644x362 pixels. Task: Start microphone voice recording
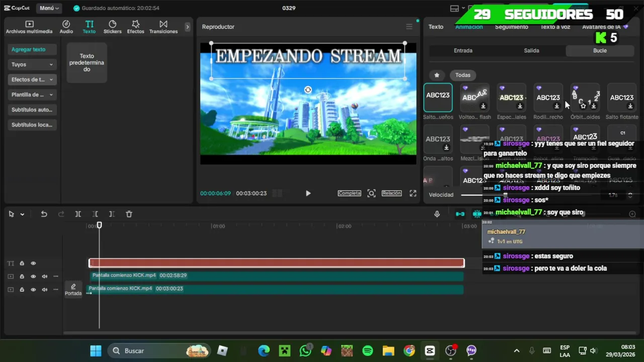coord(437,214)
